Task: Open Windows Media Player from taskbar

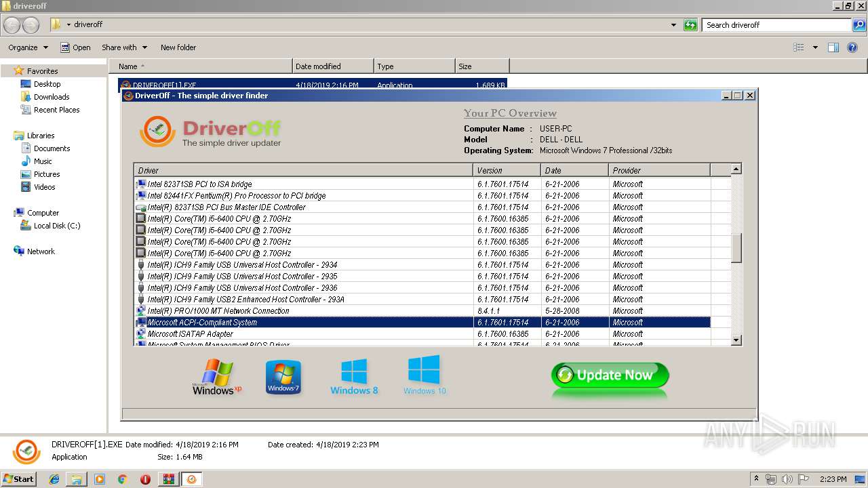Action: point(100,479)
